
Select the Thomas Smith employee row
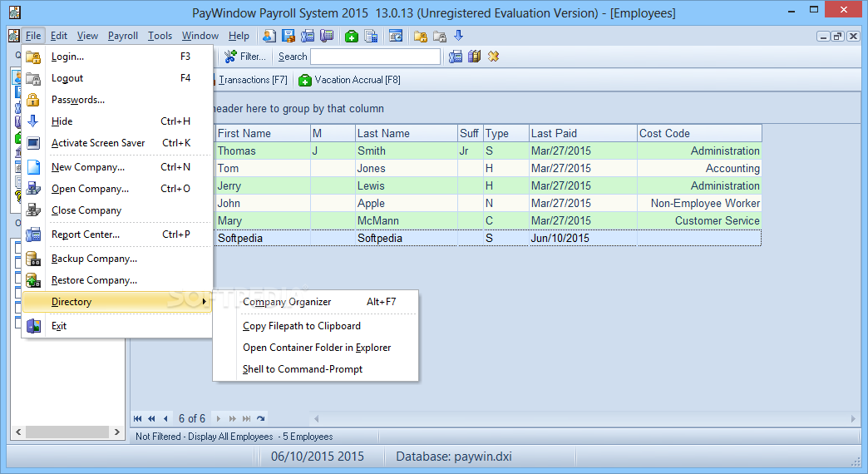(488, 151)
